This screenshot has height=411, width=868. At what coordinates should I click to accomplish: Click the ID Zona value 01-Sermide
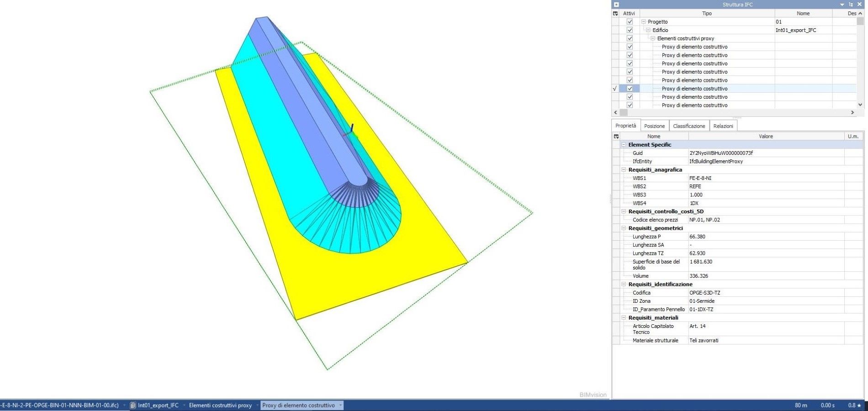pos(702,301)
